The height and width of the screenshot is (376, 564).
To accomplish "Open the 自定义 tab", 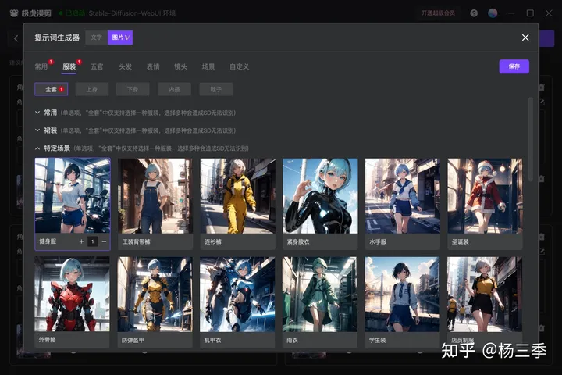I will point(239,67).
